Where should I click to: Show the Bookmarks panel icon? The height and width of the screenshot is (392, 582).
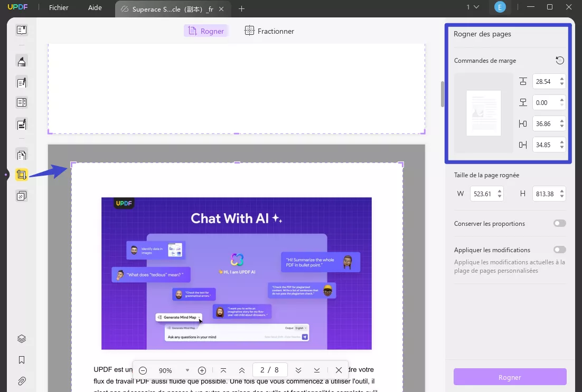click(22, 360)
